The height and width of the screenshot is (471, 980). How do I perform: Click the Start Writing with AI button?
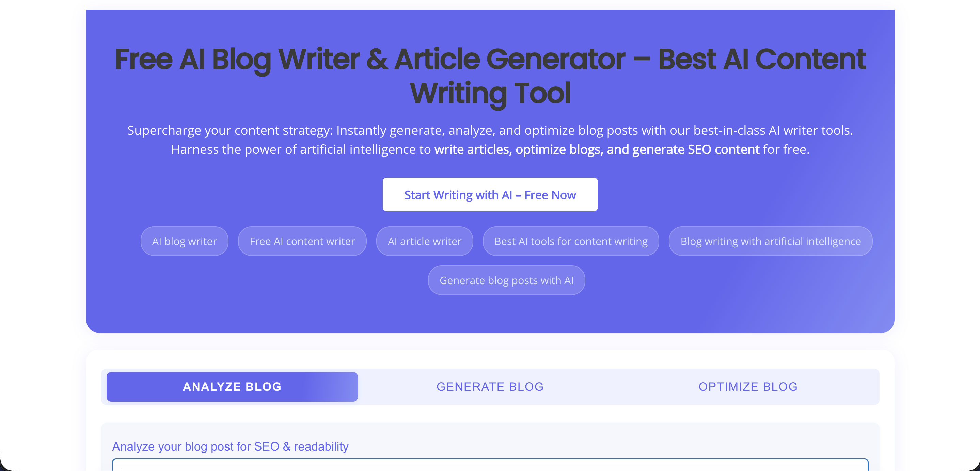click(490, 195)
